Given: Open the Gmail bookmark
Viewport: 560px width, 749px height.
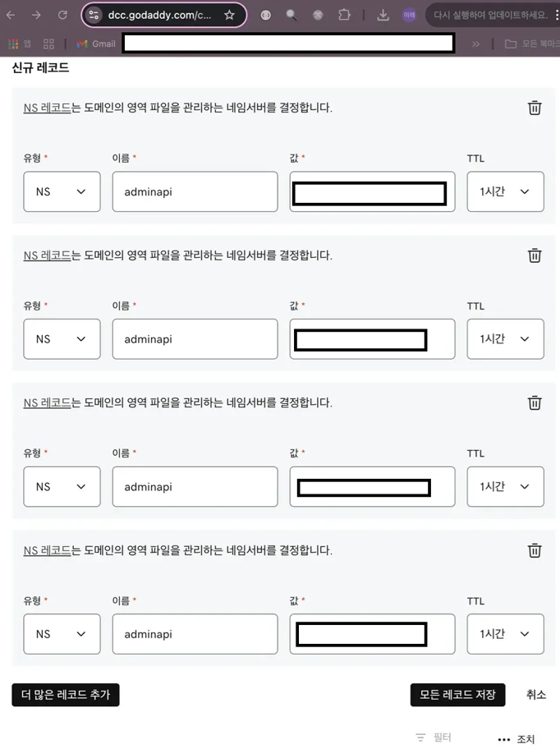Looking at the screenshot, I should coord(96,44).
